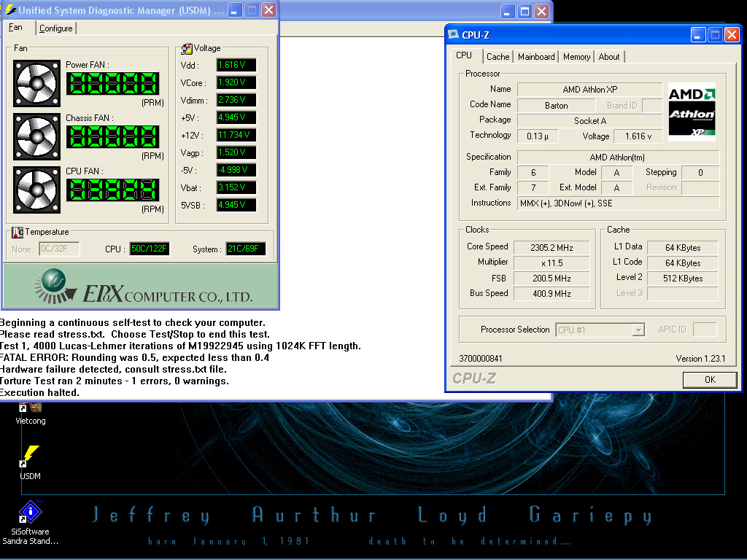Click the None temperature 0C/32F field
Image resolution: width=747 pixels, height=560 pixels.
click(59, 249)
